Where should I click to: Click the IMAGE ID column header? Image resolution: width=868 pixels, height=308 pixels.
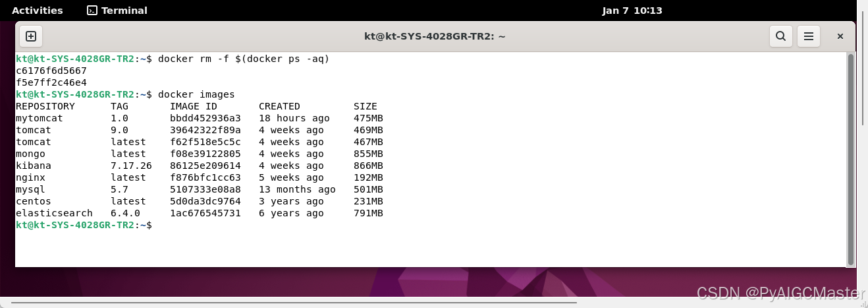[194, 106]
